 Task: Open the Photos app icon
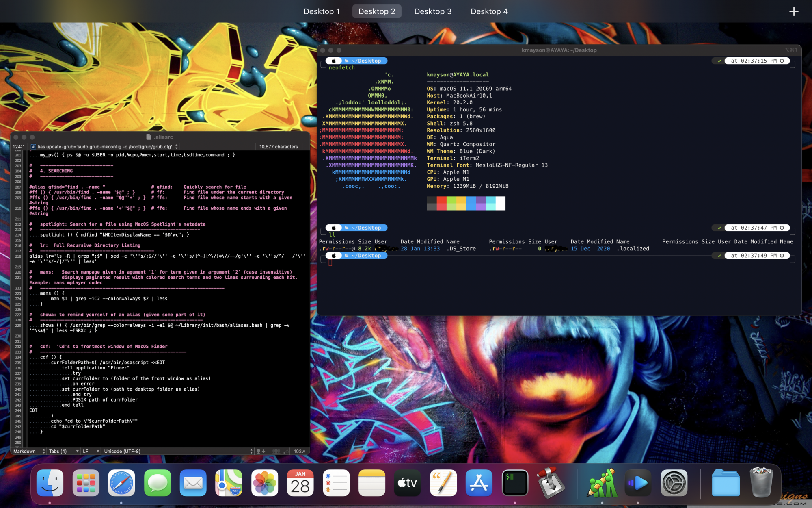click(x=264, y=483)
